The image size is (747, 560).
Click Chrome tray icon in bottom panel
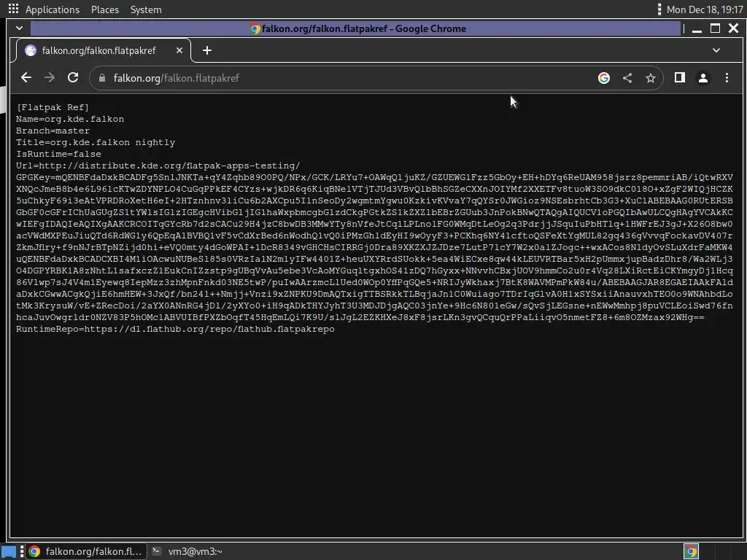pyautogui.click(x=692, y=551)
